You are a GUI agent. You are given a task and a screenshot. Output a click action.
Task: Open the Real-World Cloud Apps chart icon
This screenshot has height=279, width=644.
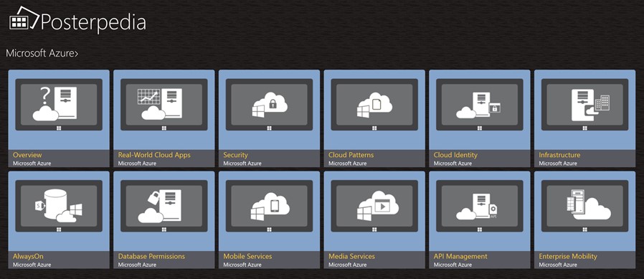pos(160,104)
